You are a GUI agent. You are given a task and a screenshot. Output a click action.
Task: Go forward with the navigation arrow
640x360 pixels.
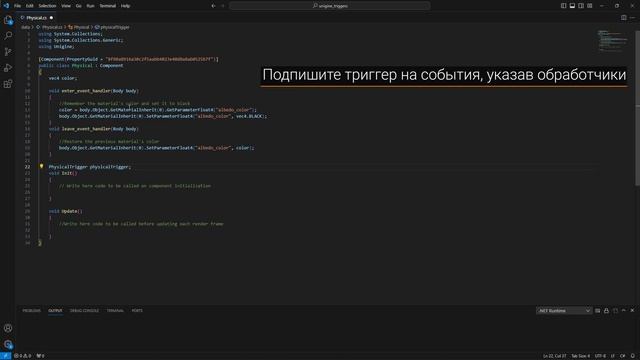[x=223, y=6]
